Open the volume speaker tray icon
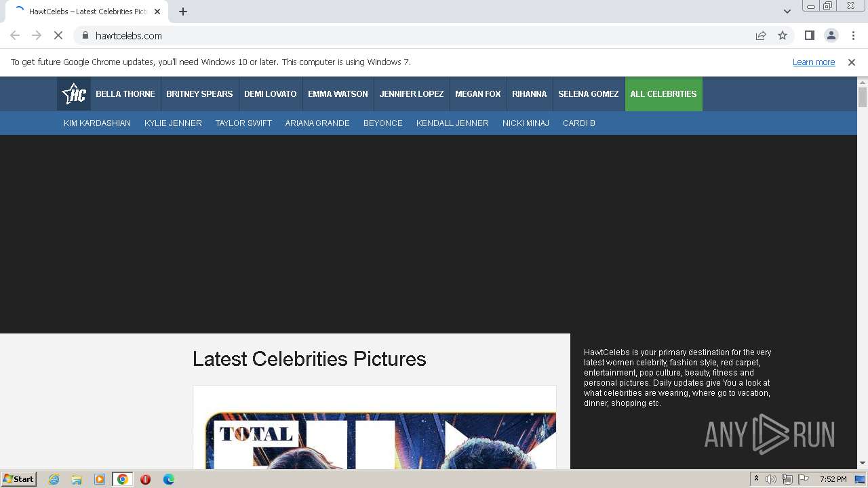This screenshot has width=868, height=488. (770, 479)
